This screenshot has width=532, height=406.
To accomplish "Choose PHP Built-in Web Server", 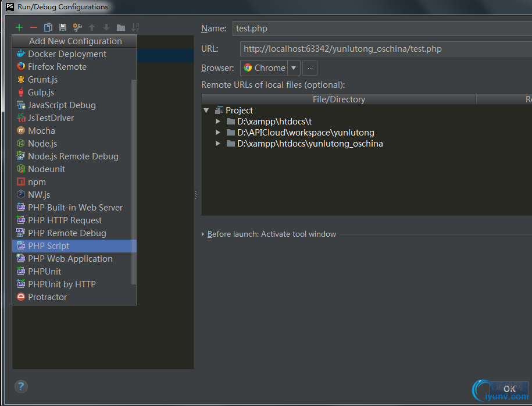I will tap(72, 208).
